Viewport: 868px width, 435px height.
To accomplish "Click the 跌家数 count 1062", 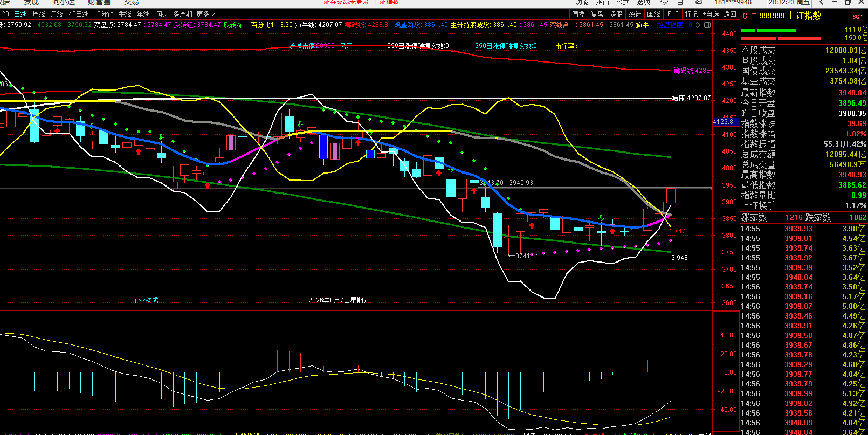I will click(858, 217).
